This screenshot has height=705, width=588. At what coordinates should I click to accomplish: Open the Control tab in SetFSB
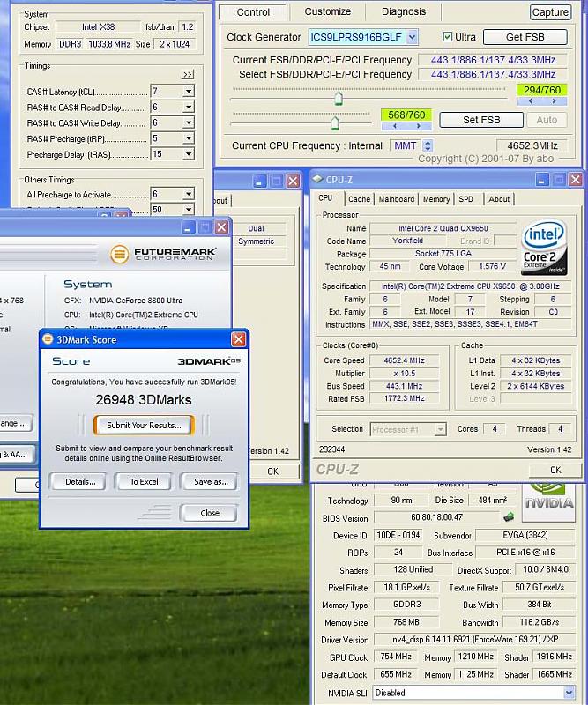(x=253, y=12)
